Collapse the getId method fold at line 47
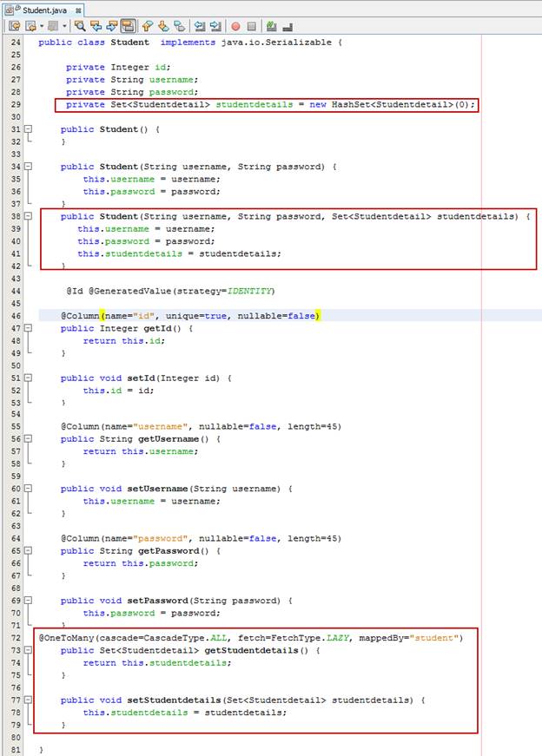542x756 pixels. click(28, 328)
